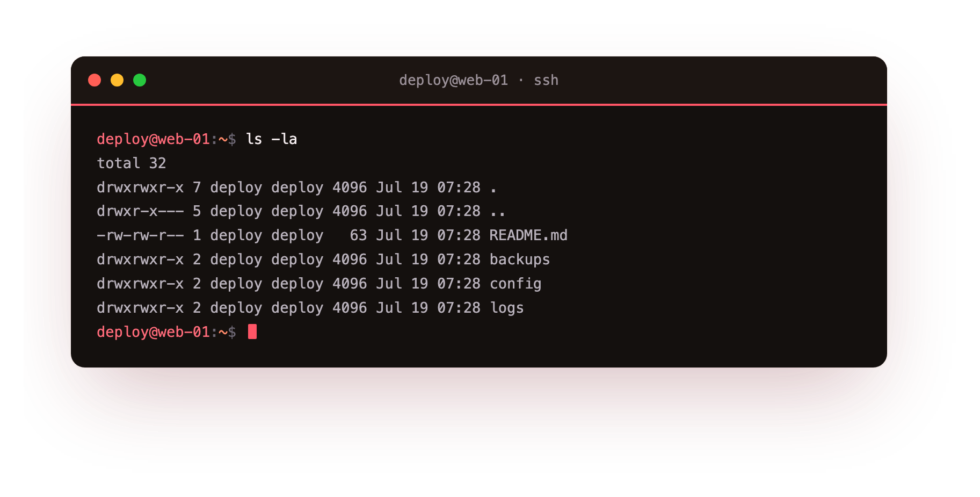Click the link count '5' on the '..' row

(197, 211)
